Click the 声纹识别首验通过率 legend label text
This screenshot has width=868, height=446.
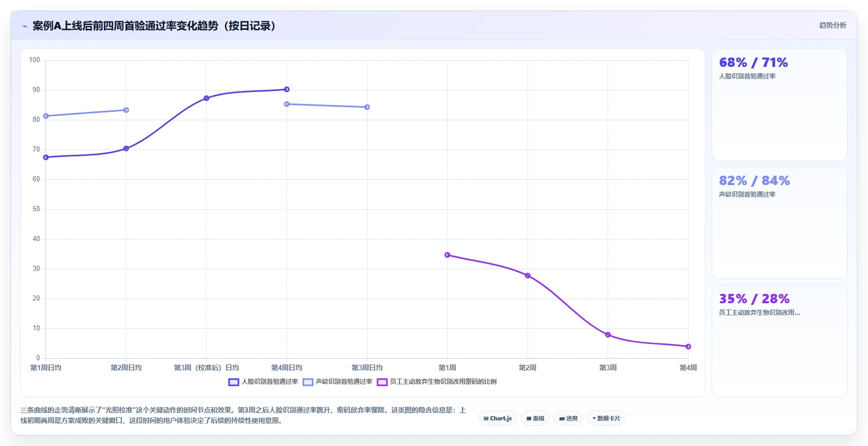click(344, 382)
